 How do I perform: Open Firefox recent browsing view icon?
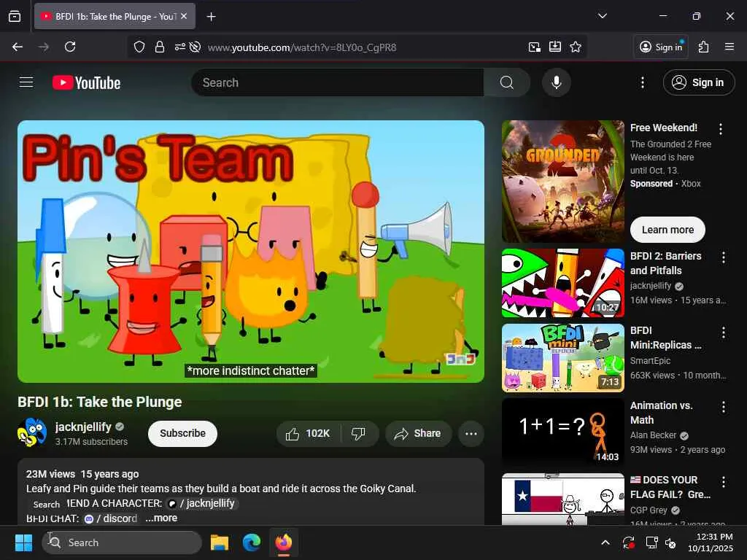pos(15,16)
